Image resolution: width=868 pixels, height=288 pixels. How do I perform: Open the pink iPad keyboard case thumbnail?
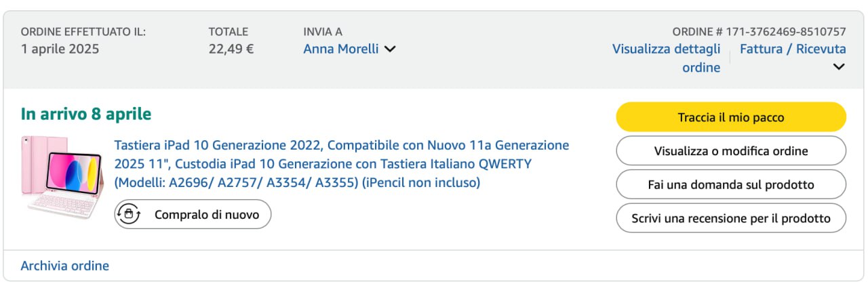63,177
